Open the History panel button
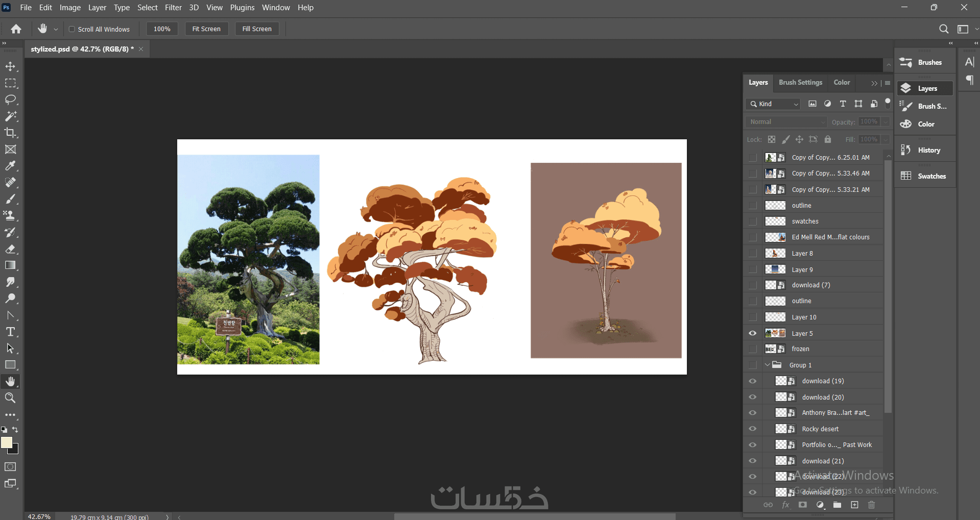980x520 pixels. point(925,150)
